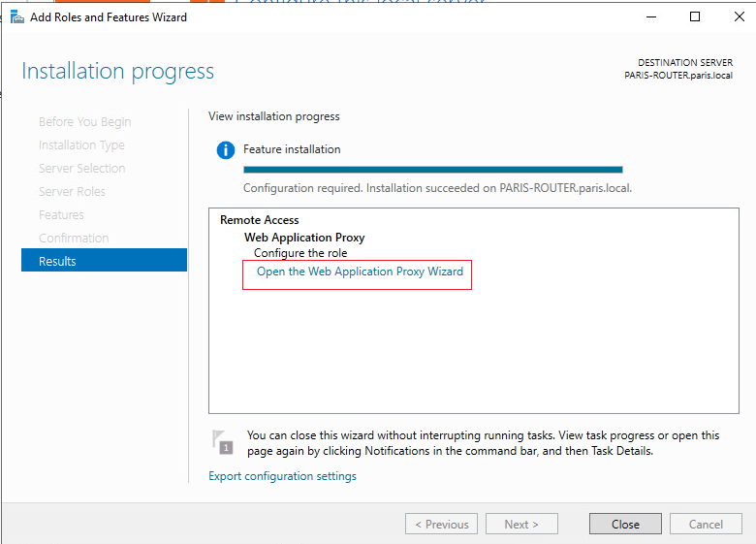
Task: Click the Close button
Action: coord(625,524)
